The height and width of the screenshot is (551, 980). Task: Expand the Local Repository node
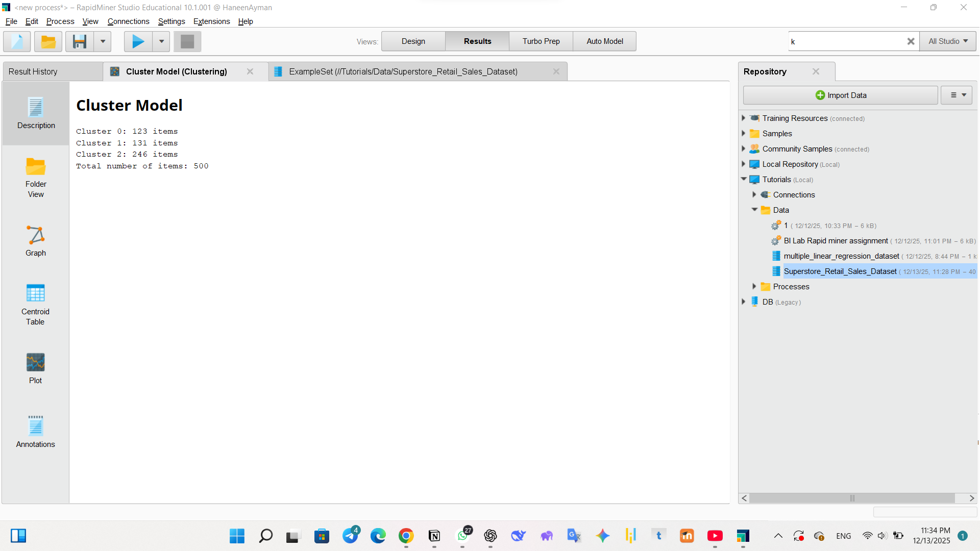tap(744, 164)
